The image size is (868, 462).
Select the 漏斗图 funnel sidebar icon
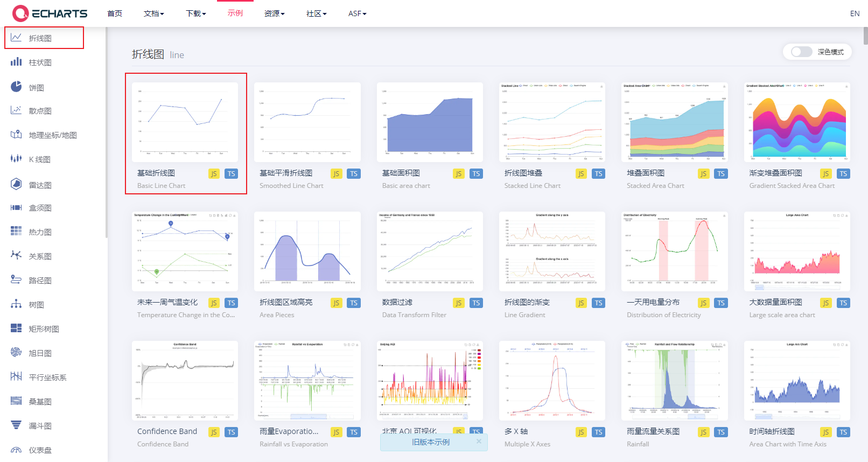[16, 425]
